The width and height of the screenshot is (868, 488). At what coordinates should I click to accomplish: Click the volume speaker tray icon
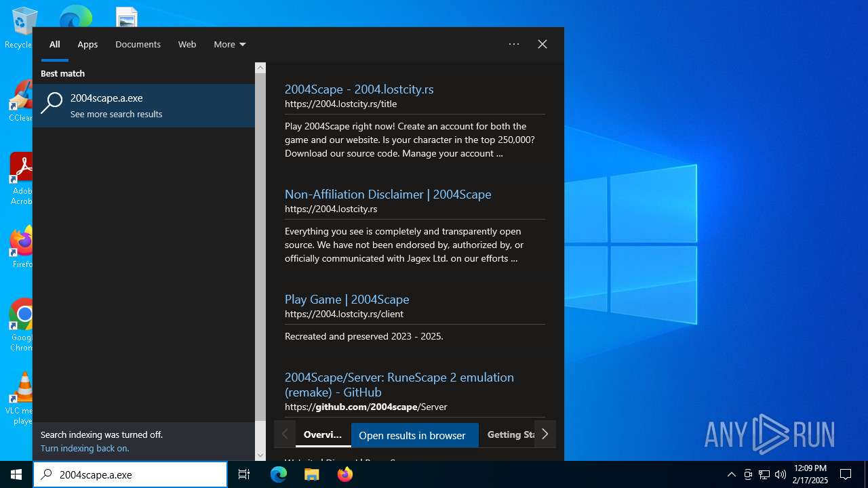781,474
